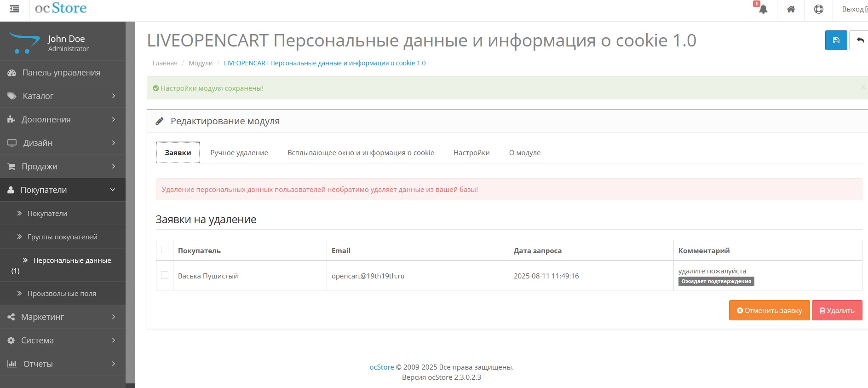Viewport: 868px width, 388px height.
Task: Open Произвольные поля submenu item
Action: [63, 293]
